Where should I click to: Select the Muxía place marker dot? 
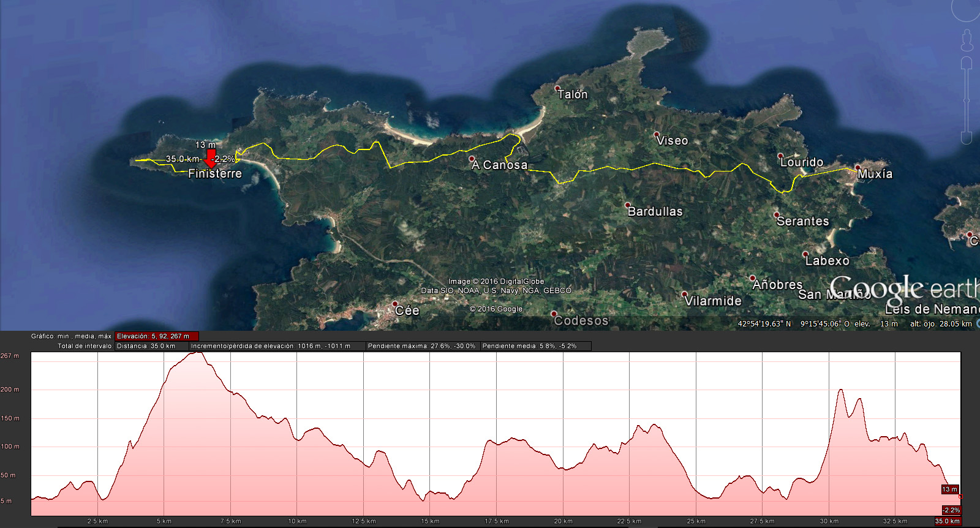click(858, 168)
